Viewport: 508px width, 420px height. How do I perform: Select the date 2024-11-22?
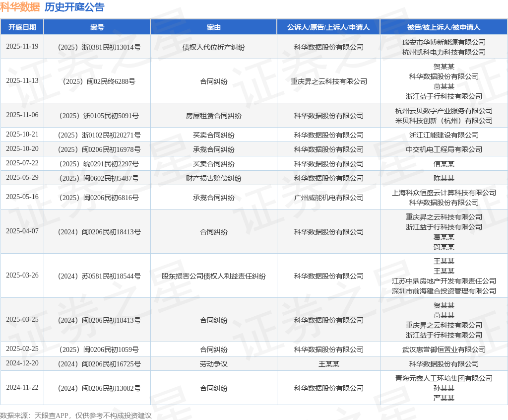pyautogui.click(x=22, y=388)
